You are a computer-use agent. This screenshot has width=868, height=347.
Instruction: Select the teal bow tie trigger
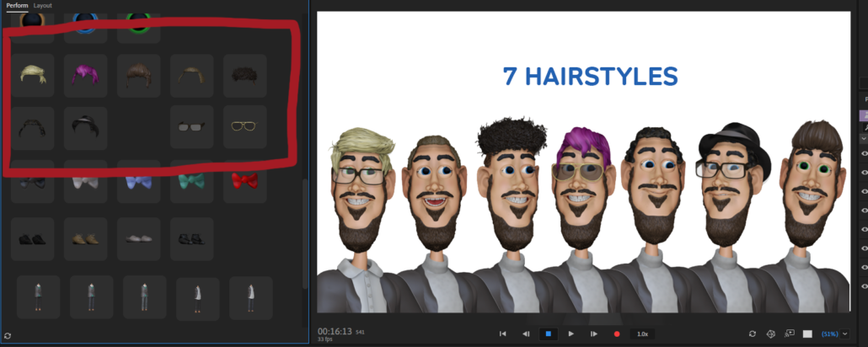192,180
